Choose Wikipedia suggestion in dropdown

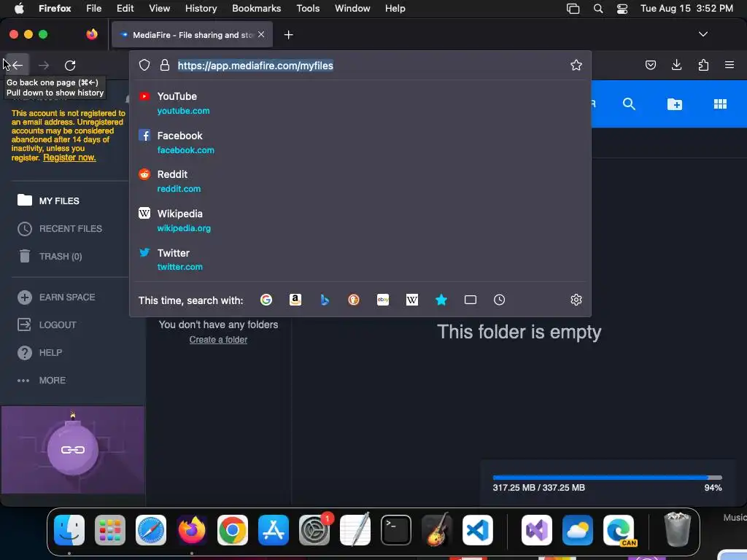click(360, 220)
